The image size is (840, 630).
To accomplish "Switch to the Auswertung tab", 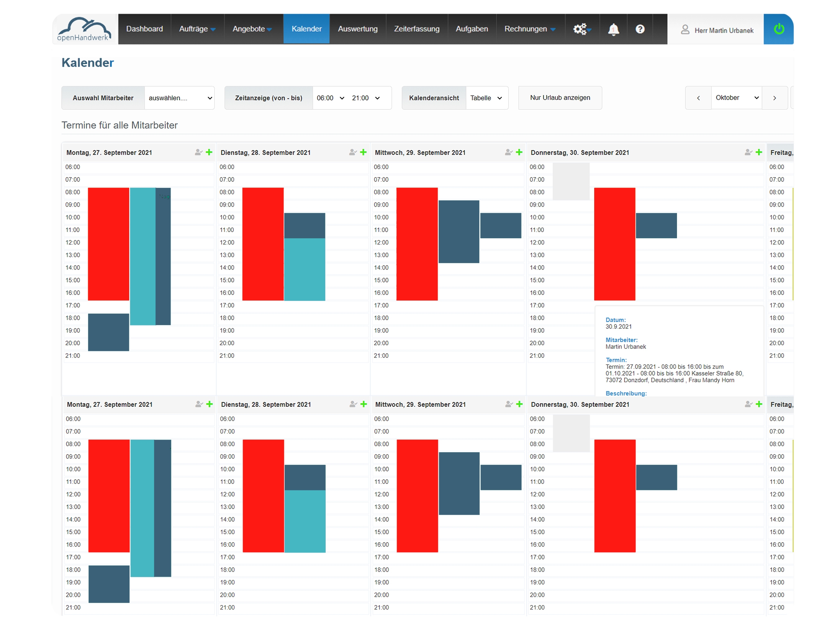I will (357, 29).
